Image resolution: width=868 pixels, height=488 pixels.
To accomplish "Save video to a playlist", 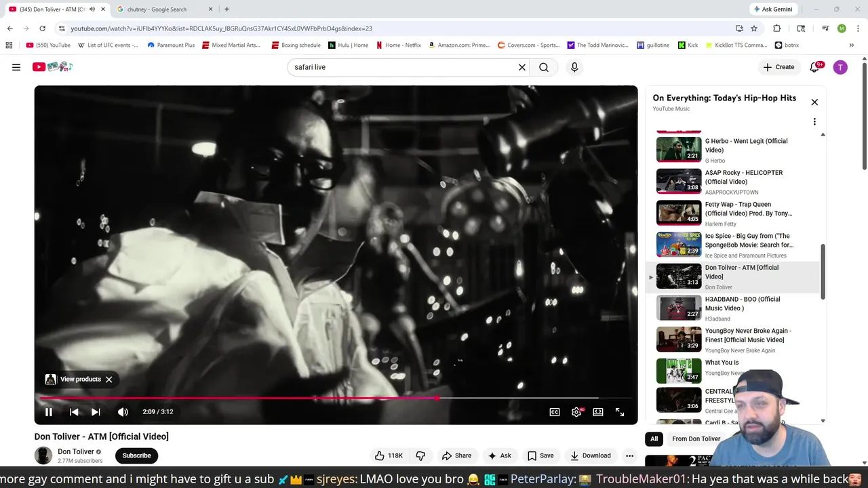I will 540,455.
